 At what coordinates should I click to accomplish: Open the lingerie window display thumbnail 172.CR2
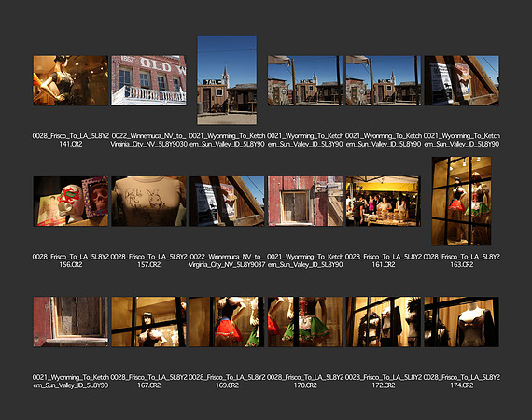coord(384,322)
